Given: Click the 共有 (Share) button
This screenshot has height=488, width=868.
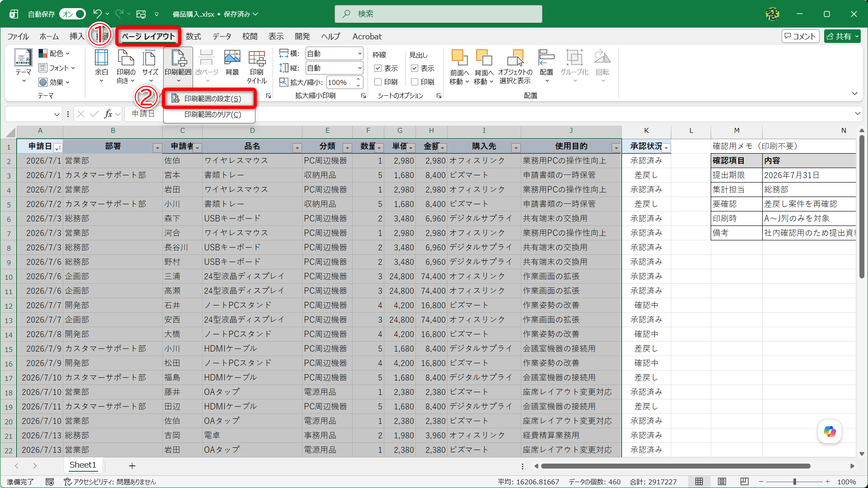Looking at the screenshot, I should 842,36.
